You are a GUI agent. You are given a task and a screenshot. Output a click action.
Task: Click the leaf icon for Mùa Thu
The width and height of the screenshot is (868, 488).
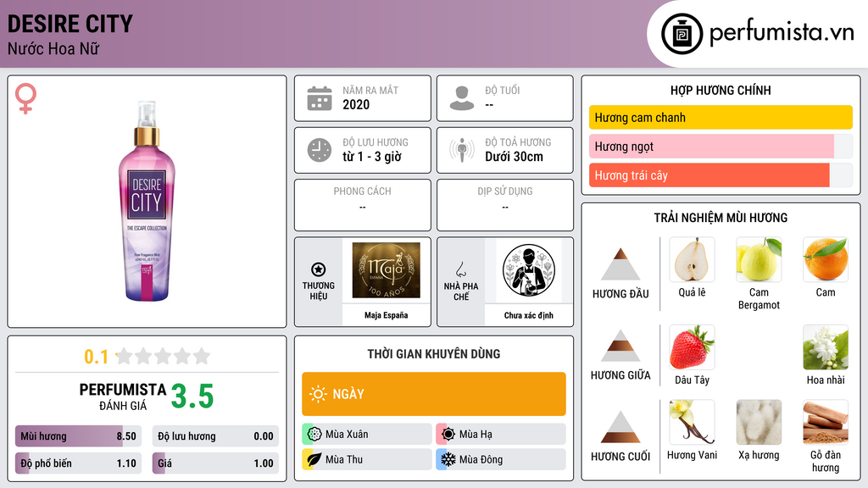click(x=314, y=459)
